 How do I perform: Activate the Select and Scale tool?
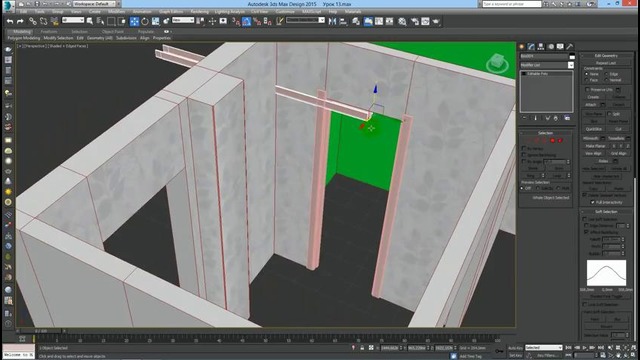(156, 21)
